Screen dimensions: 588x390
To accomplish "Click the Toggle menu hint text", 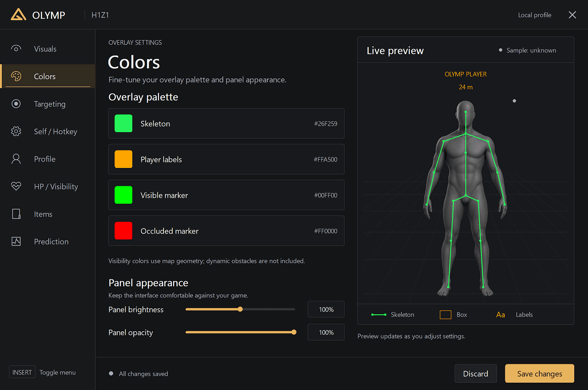I will (57, 372).
